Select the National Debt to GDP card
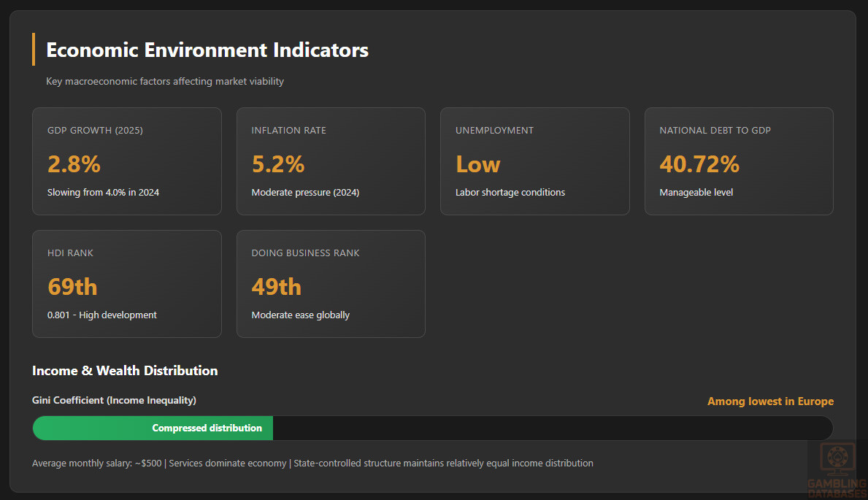This screenshot has height=500, width=868. pos(738,161)
